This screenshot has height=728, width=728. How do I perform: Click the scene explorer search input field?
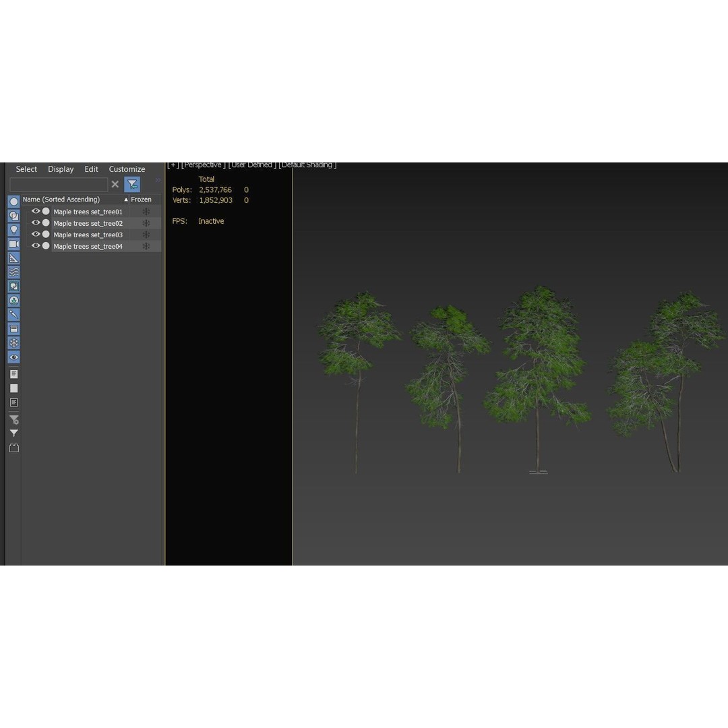[59, 184]
